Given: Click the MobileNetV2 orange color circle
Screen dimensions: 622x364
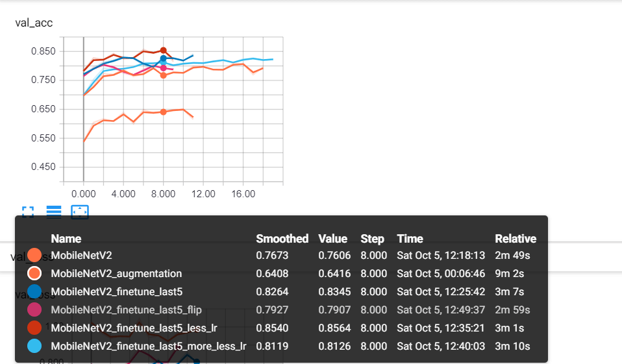Looking at the screenshot, I should pos(34,256).
